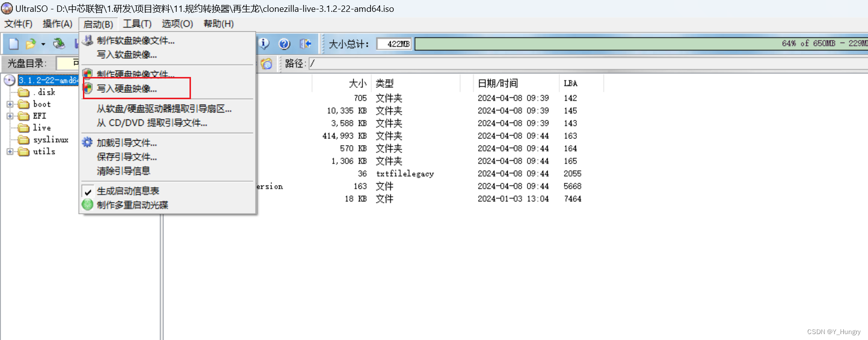Click the blue info (i) toolbar icon
The height and width of the screenshot is (340, 868).
[x=264, y=44]
